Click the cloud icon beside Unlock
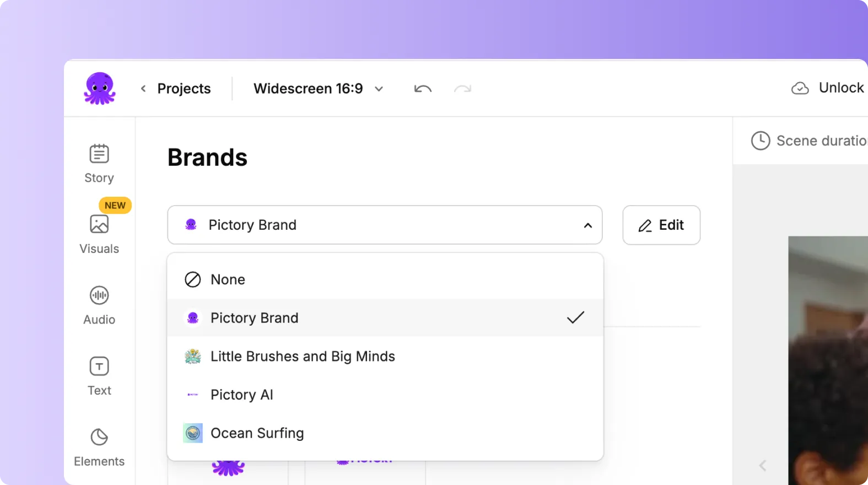 [x=800, y=88]
